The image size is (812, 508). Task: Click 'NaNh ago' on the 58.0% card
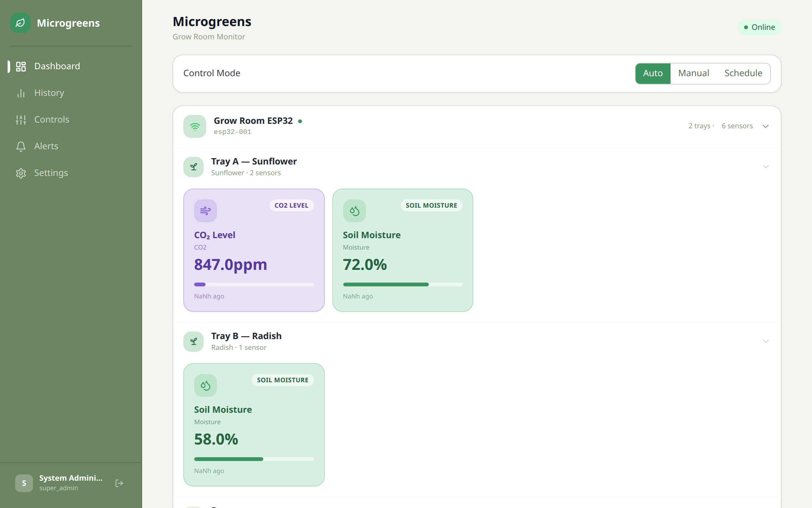point(209,471)
